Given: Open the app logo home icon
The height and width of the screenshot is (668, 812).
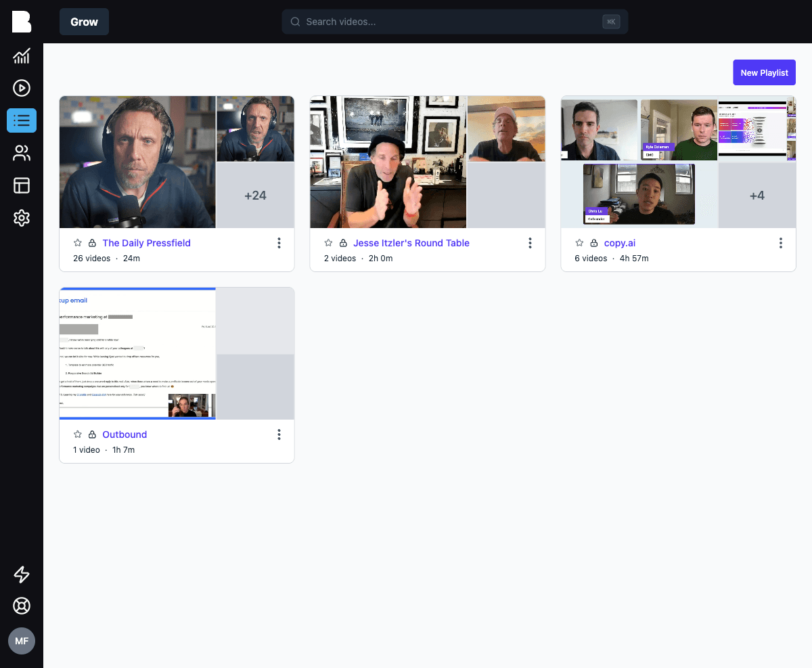Looking at the screenshot, I should coord(22,22).
